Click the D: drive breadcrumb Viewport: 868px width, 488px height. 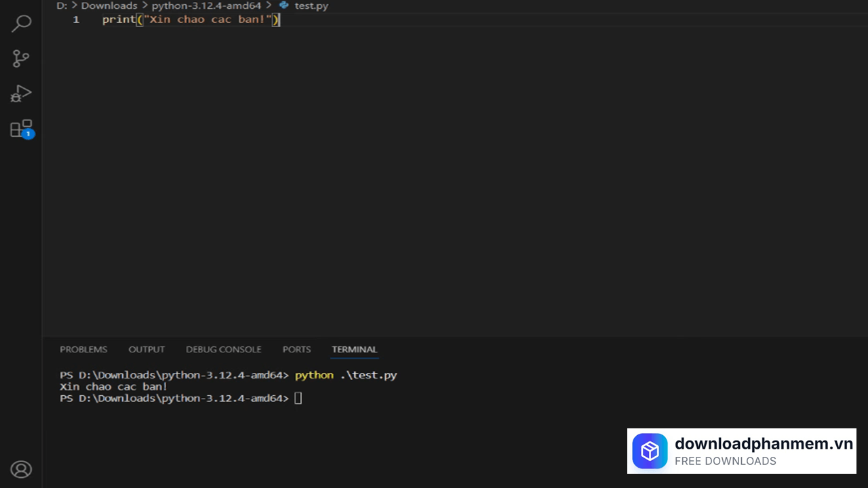click(x=62, y=5)
